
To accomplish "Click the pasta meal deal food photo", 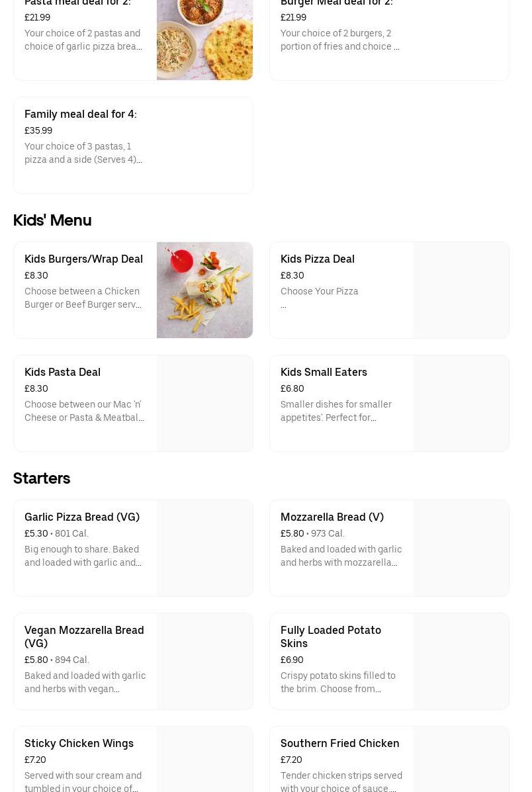I will pyautogui.click(x=204, y=40).
